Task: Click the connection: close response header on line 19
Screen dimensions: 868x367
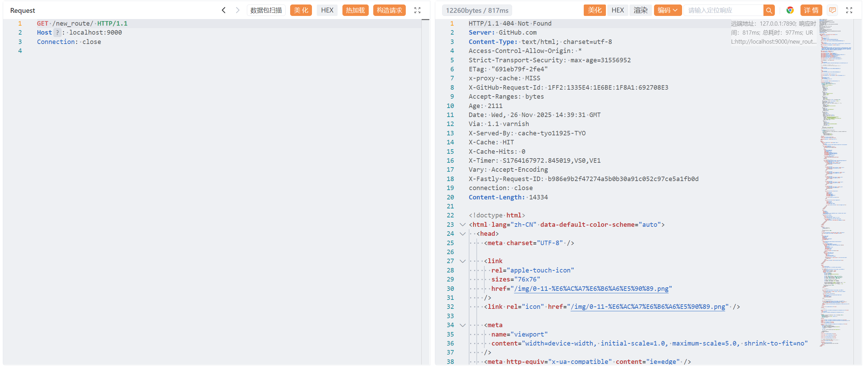Action: [x=501, y=188]
